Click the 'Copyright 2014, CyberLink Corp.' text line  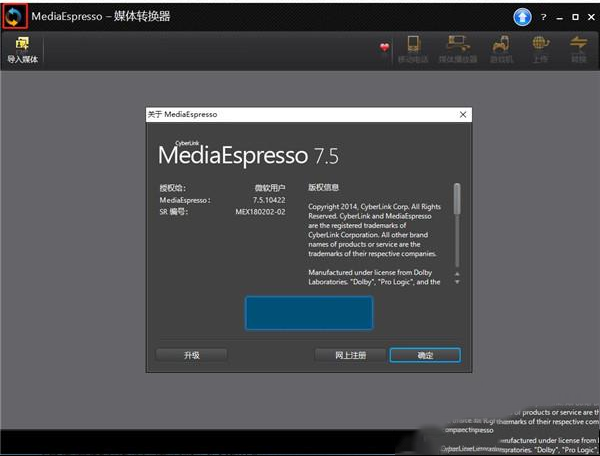375,207
